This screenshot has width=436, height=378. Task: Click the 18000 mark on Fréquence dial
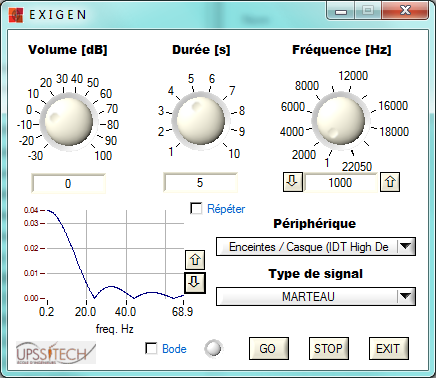tap(394, 131)
